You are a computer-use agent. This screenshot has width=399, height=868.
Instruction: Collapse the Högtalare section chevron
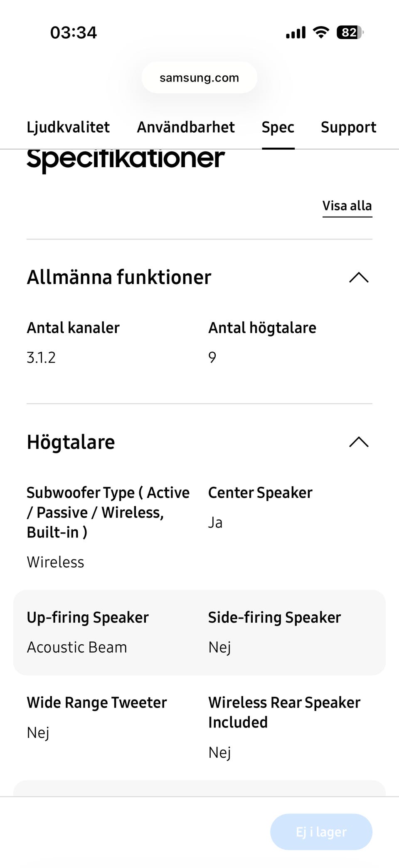tap(359, 442)
